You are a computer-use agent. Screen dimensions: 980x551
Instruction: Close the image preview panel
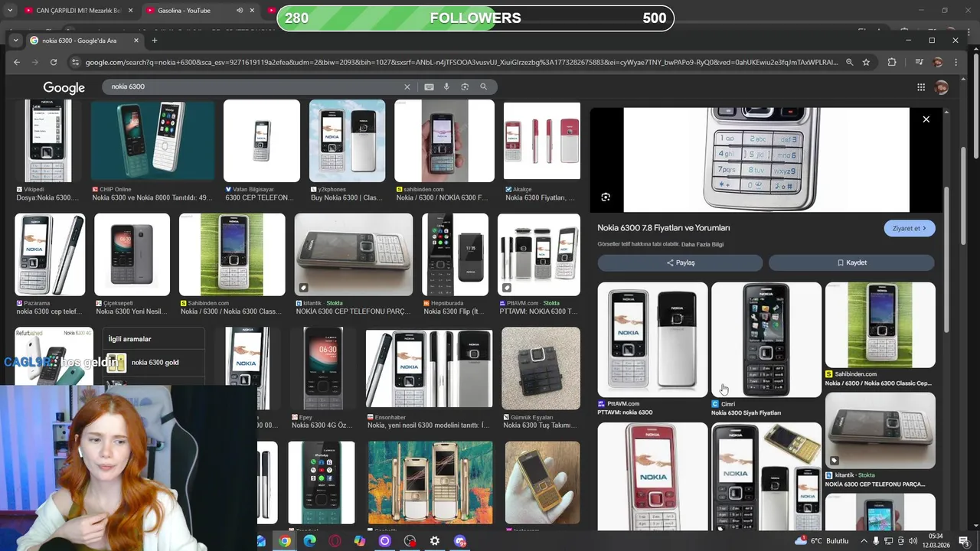coord(926,119)
